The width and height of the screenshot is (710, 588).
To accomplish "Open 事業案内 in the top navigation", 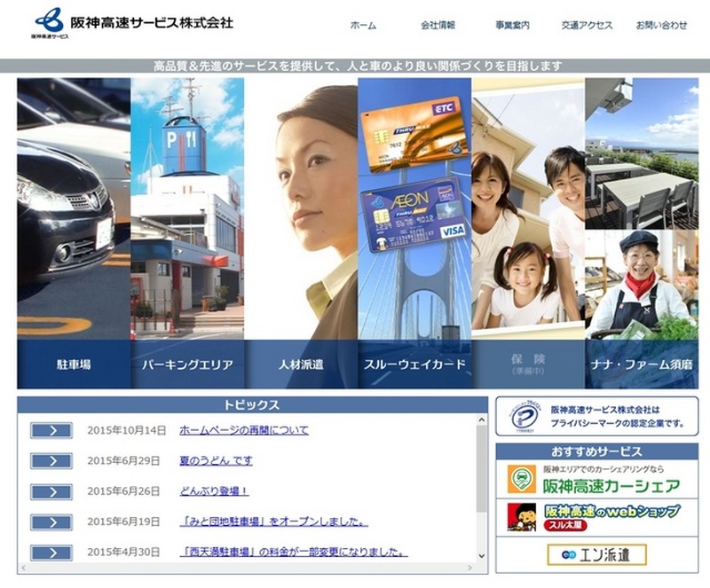I will (x=512, y=26).
